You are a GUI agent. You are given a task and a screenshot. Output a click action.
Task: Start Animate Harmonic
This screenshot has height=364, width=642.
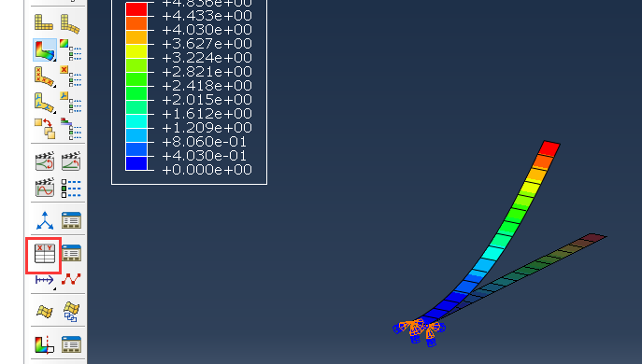[x=44, y=188]
